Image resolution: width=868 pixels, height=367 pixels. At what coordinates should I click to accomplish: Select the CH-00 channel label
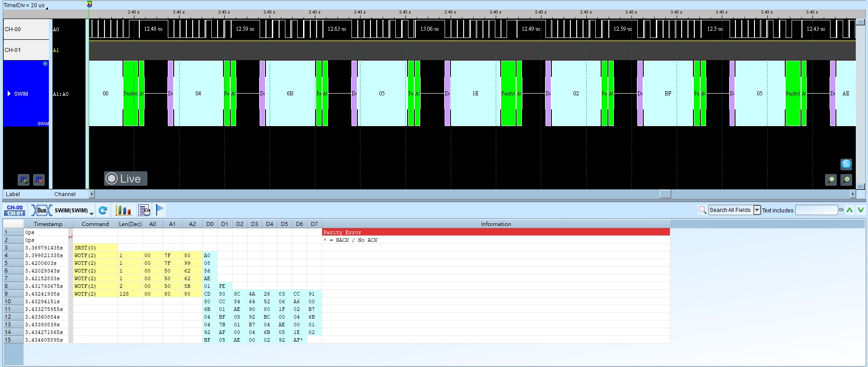(x=26, y=29)
